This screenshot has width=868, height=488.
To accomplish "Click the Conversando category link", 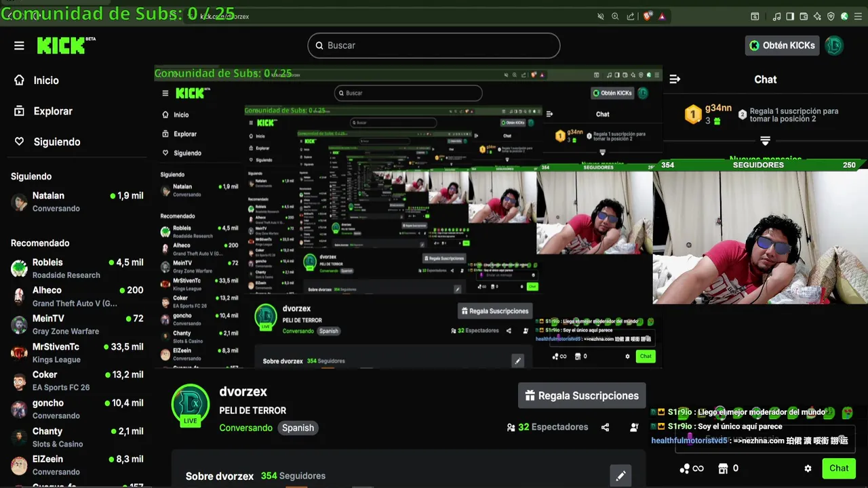I will coord(245,428).
